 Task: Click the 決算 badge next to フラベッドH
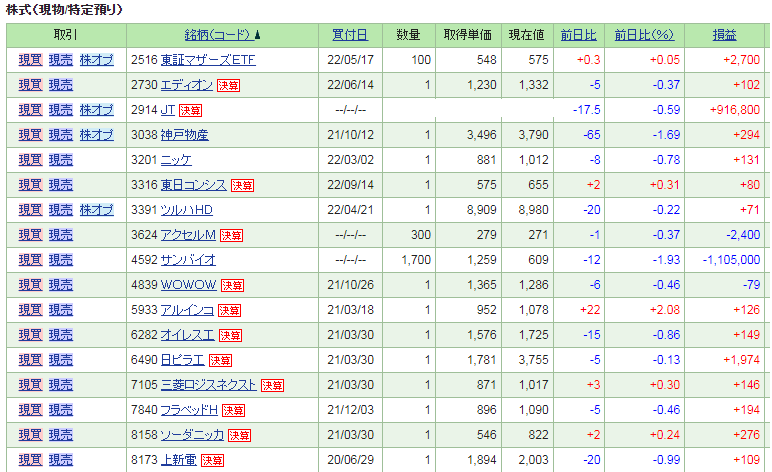233,410
